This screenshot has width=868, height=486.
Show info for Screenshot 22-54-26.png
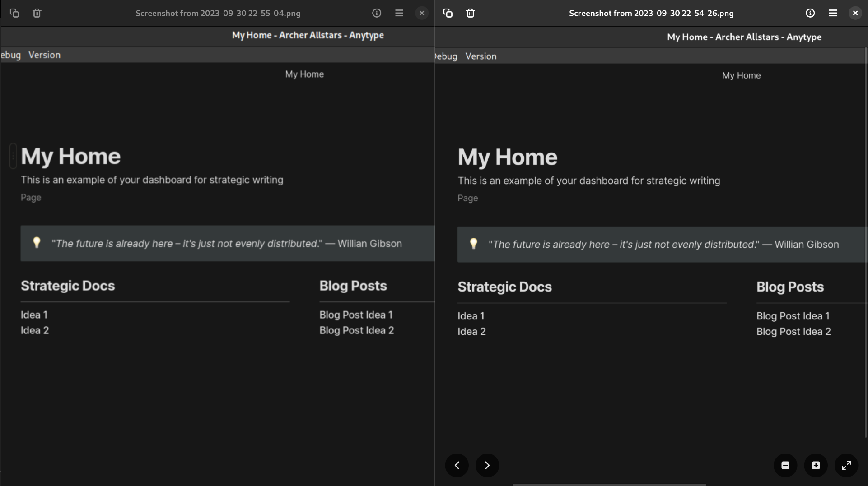tap(810, 13)
